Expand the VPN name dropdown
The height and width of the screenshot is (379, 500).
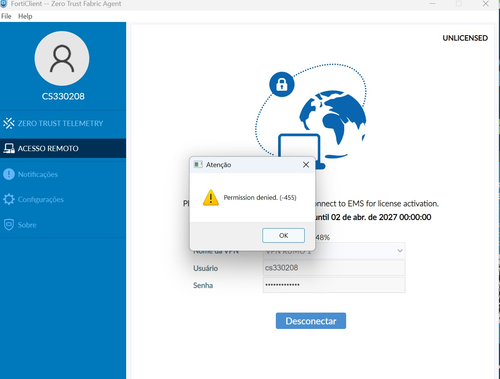click(x=400, y=251)
